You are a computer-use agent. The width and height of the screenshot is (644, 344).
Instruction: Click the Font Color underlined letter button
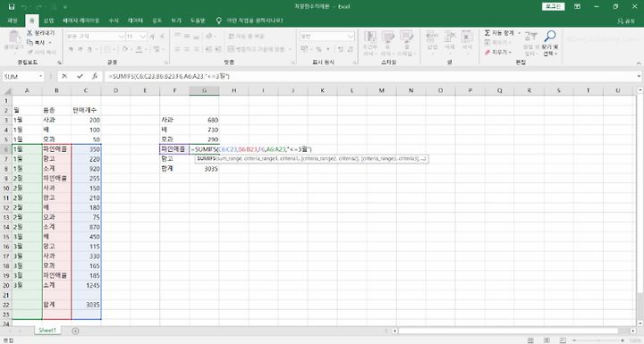coord(140,49)
